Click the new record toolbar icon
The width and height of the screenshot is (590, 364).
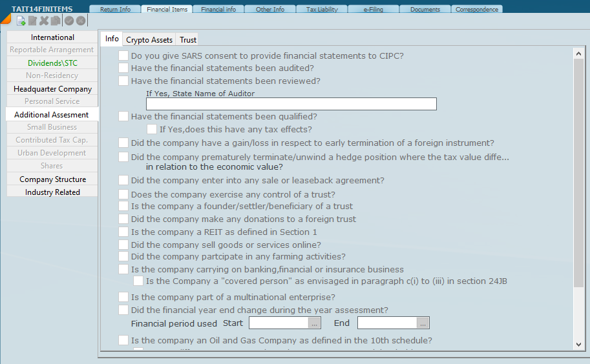(21, 21)
